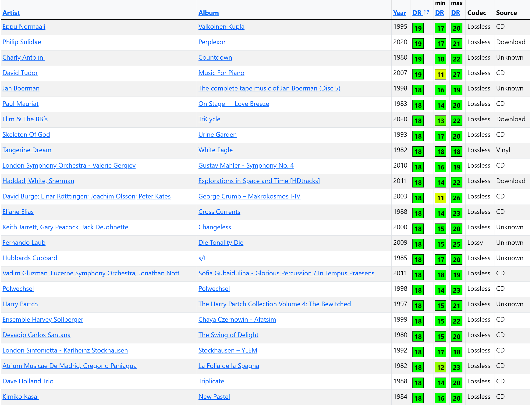Viewport: 532px width, 407px height.
Task: Sort by the max DR column header
Action: [455, 13]
